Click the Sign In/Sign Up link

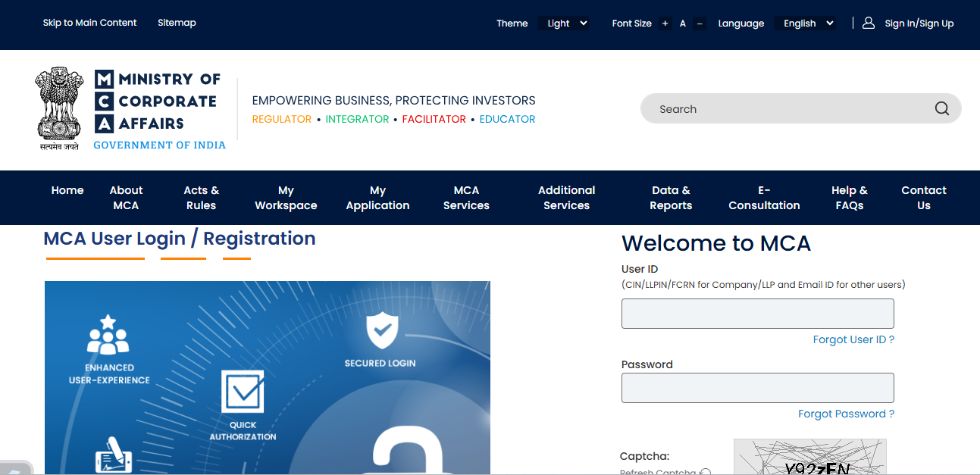coord(919,23)
